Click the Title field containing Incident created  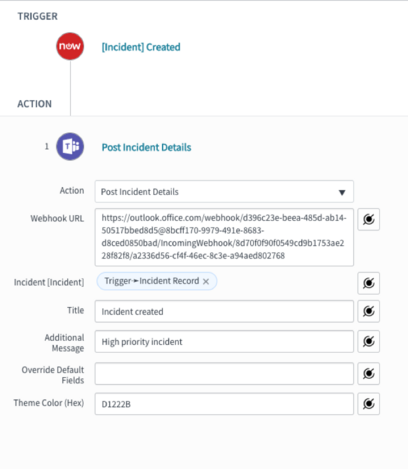224,311
